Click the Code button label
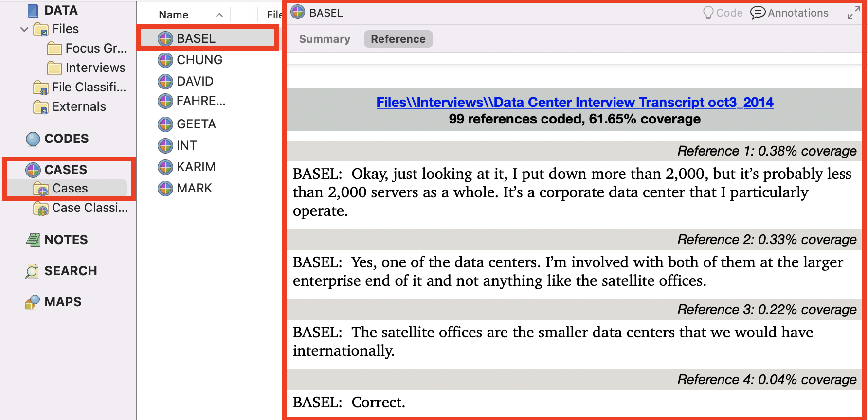Screen dimensions: 868x420 click(x=729, y=13)
